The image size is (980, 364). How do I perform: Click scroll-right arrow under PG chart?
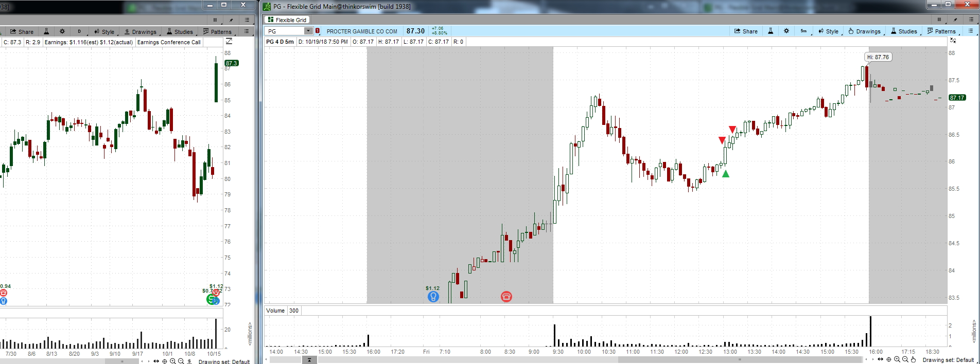(x=873, y=359)
